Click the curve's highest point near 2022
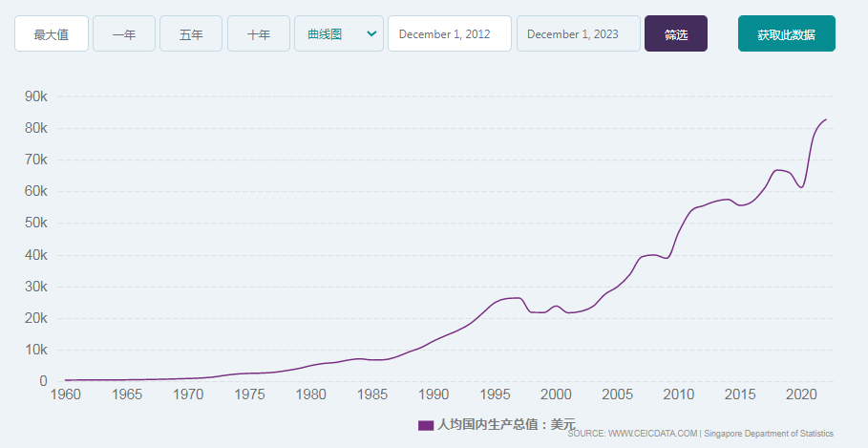This screenshot has width=868, height=448. [826, 119]
